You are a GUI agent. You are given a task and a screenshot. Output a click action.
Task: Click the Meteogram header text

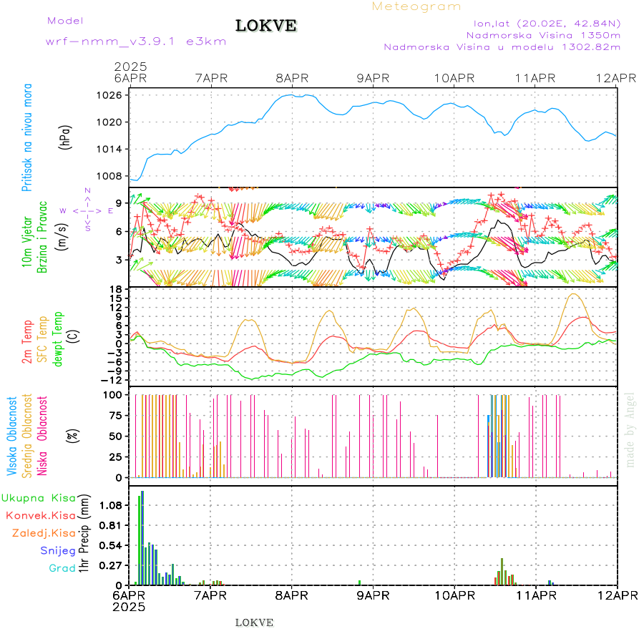[x=416, y=6]
